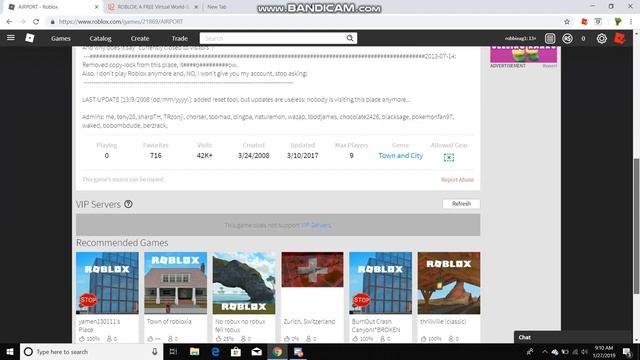Click the Updated date 3/10/2017

pos(302,156)
